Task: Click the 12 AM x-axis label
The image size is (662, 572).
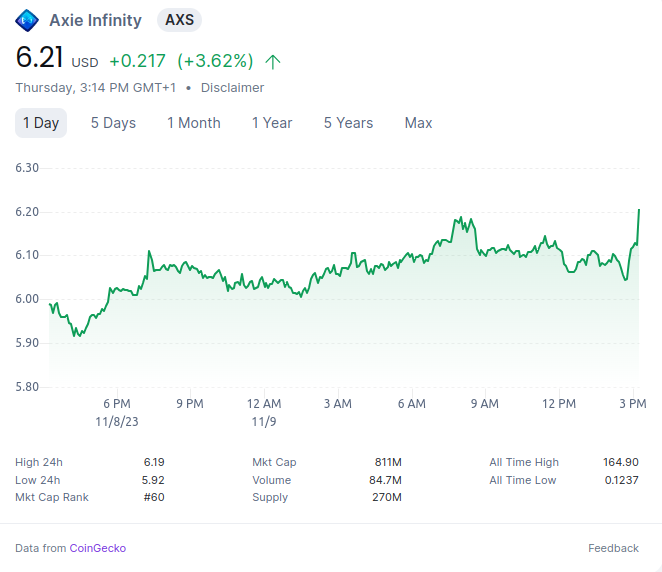Action: coord(264,404)
